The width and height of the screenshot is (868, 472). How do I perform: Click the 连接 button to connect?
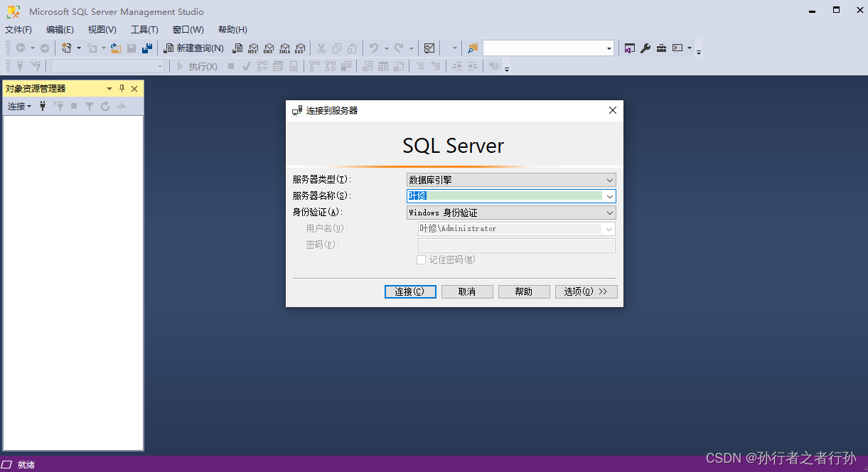[x=410, y=291]
